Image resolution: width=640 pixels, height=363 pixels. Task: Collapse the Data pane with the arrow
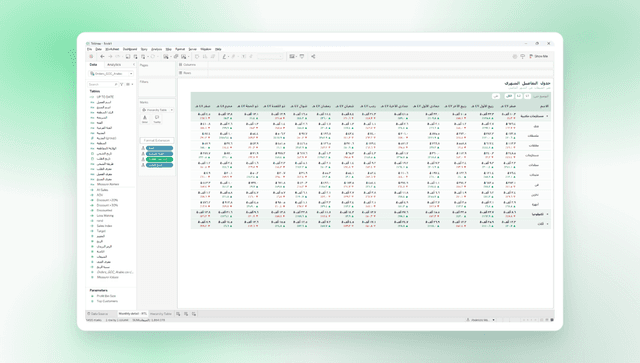pyautogui.click(x=133, y=65)
